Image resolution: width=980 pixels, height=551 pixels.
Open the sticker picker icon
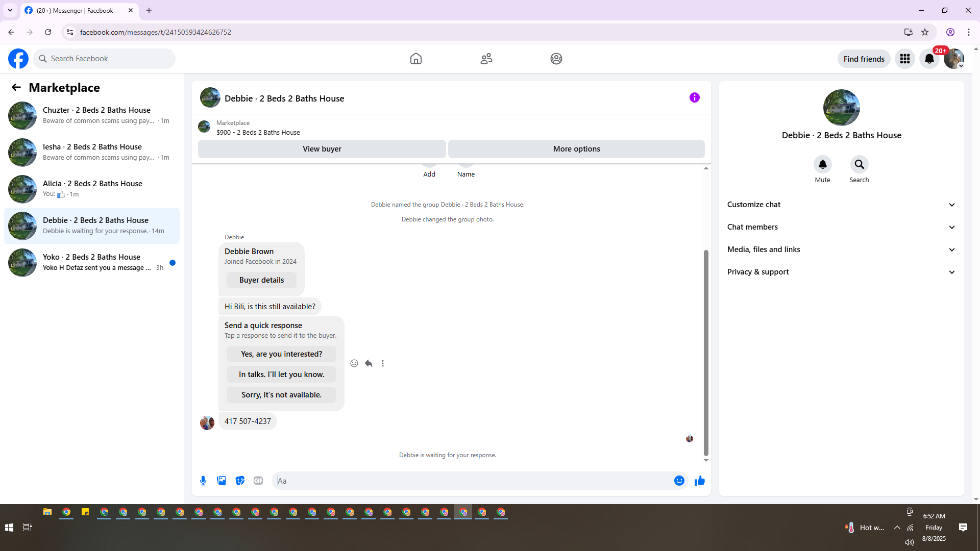click(x=240, y=481)
